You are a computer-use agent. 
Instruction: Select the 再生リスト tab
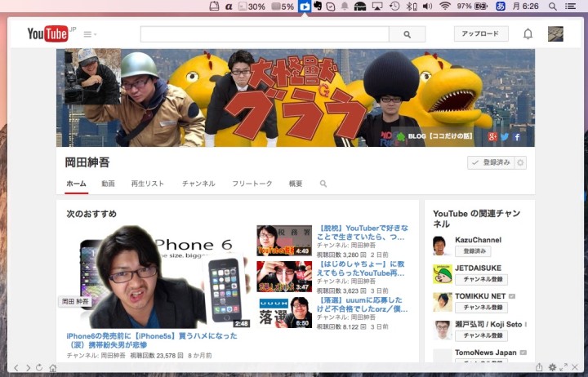point(147,184)
